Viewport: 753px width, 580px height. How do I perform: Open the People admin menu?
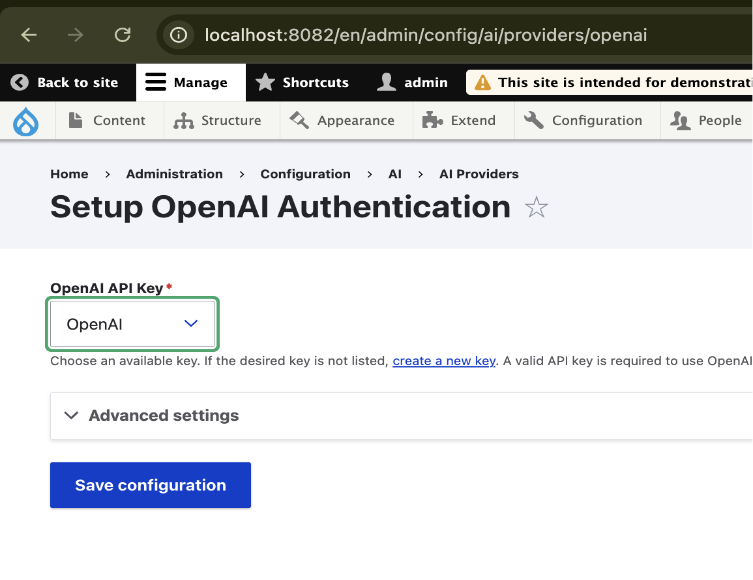706,121
